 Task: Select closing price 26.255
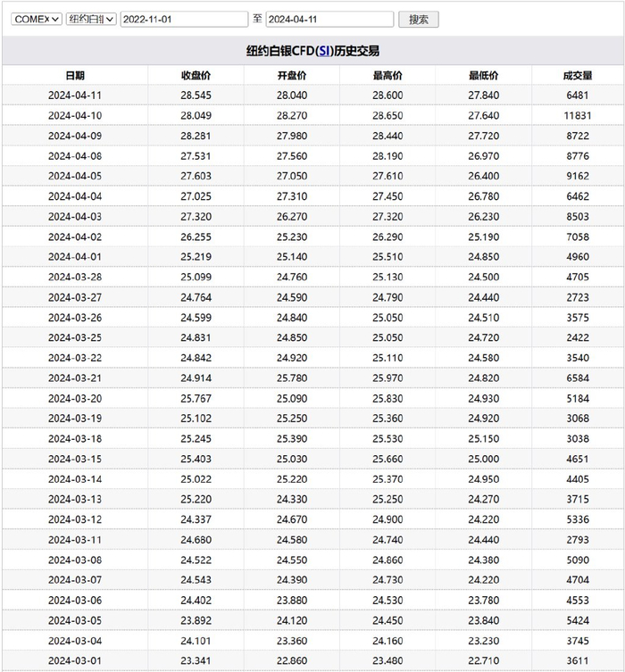pos(196,237)
